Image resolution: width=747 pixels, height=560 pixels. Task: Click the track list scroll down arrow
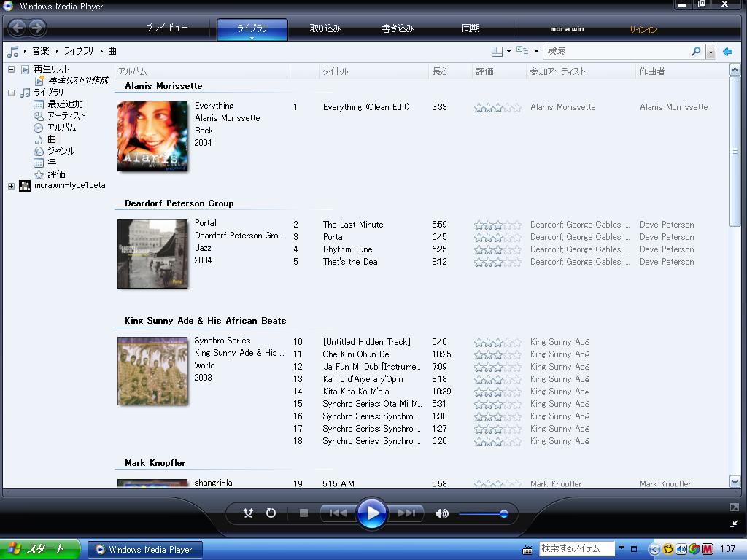click(735, 482)
